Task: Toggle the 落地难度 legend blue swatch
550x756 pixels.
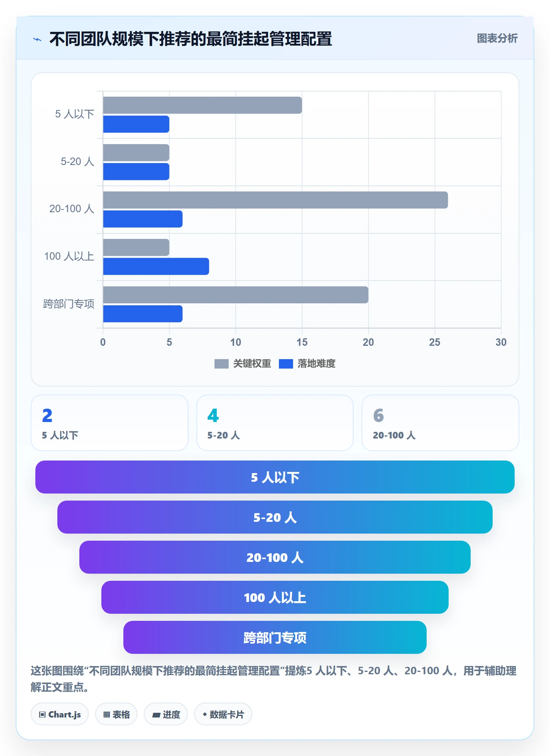Action: pyautogui.click(x=286, y=364)
